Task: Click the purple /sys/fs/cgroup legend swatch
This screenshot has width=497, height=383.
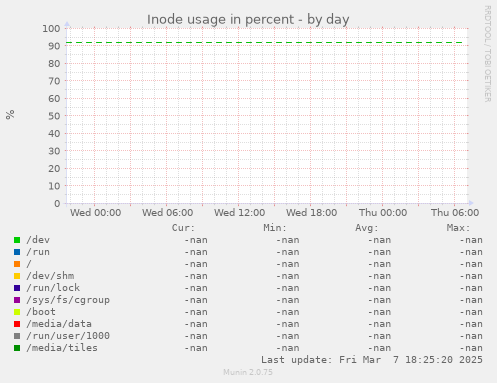Action: pyautogui.click(x=17, y=300)
